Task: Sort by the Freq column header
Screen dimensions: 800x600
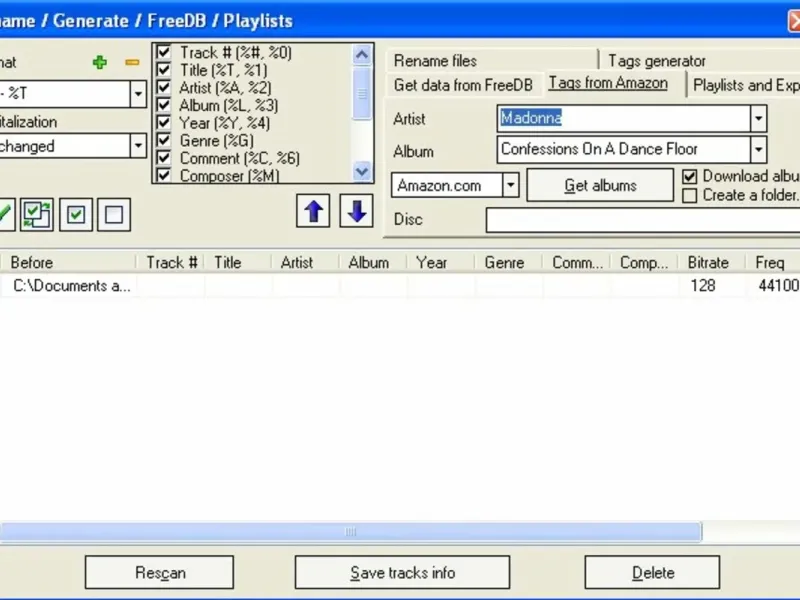Action: click(772, 263)
